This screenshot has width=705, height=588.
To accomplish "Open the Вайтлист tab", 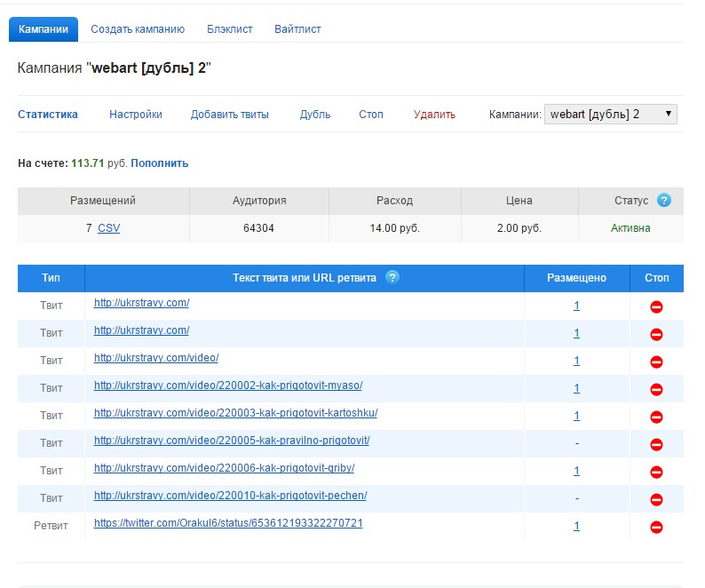I will 297,29.
